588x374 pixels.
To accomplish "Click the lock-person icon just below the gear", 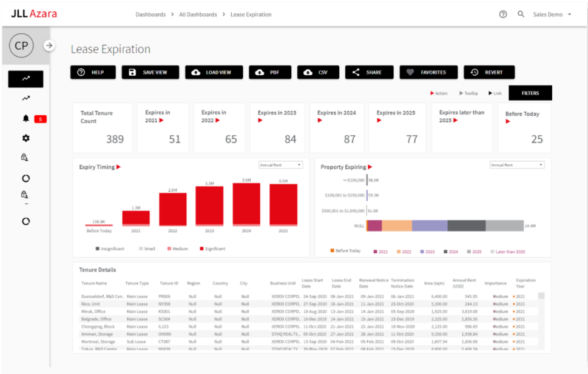I will coord(24,158).
